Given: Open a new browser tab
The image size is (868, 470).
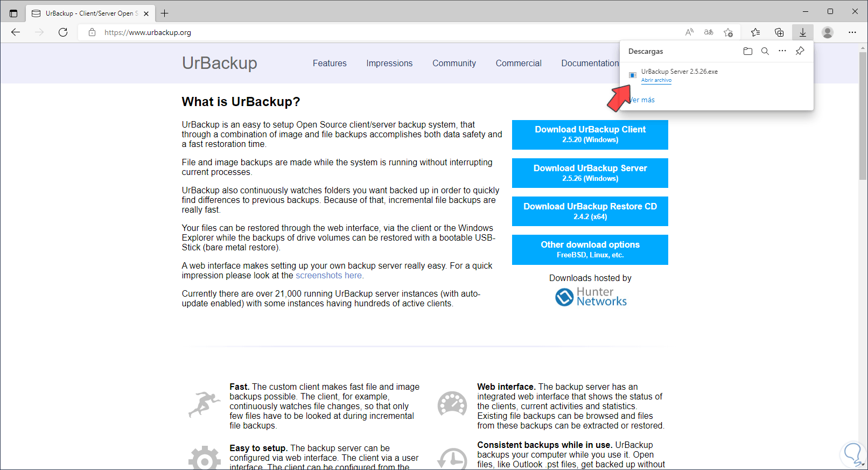Looking at the screenshot, I should coord(164,13).
